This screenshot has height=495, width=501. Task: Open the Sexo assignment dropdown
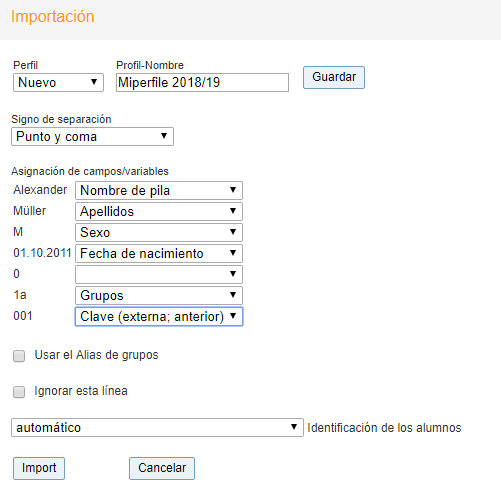pyautogui.click(x=159, y=232)
